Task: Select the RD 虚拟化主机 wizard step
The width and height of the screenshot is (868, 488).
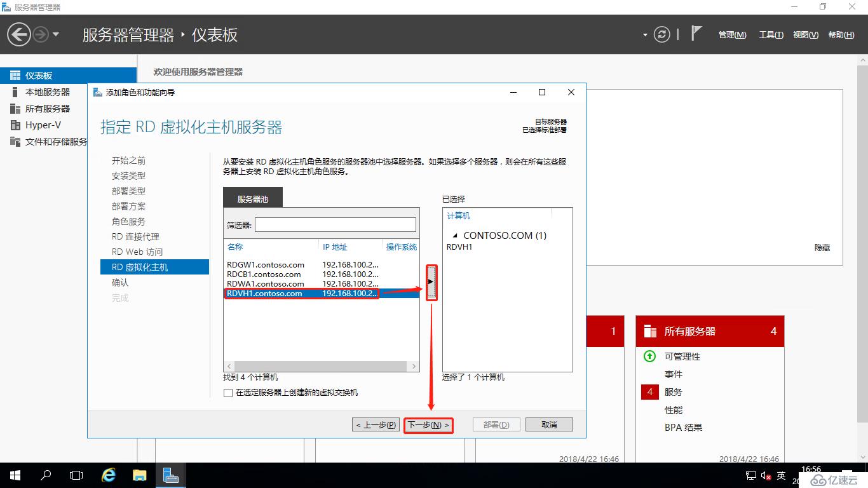Action: click(154, 267)
